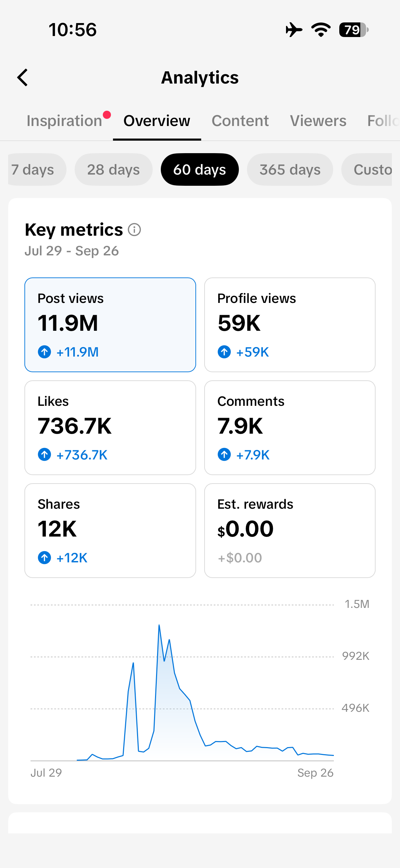Tap the battery status icon
Image resolution: width=400 pixels, height=868 pixels.
[354, 30]
